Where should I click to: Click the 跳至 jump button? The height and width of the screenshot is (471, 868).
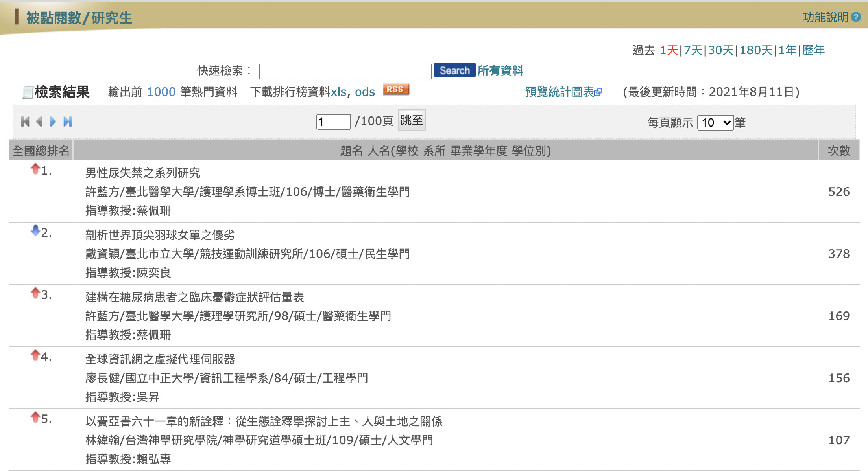[x=412, y=120]
